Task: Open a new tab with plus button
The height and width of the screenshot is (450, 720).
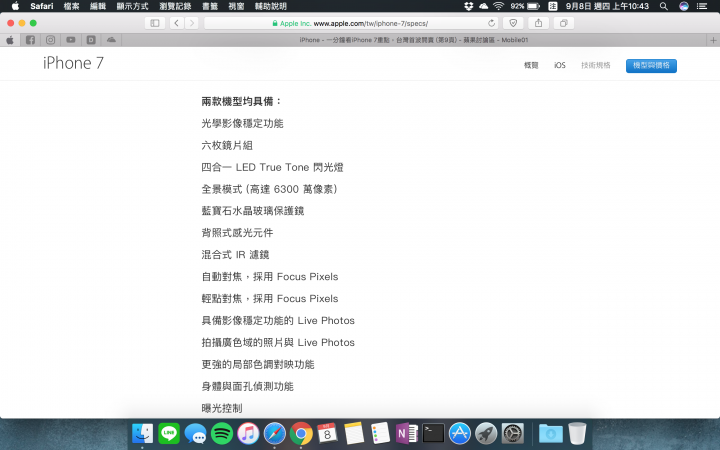Action: (713, 40)
